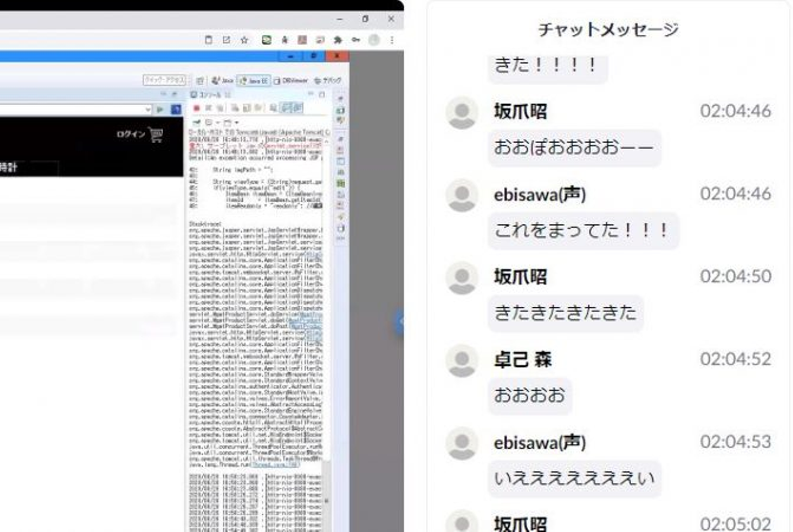
Task: Click 卓己 森's avatar in chat
Action: point(462,361)
